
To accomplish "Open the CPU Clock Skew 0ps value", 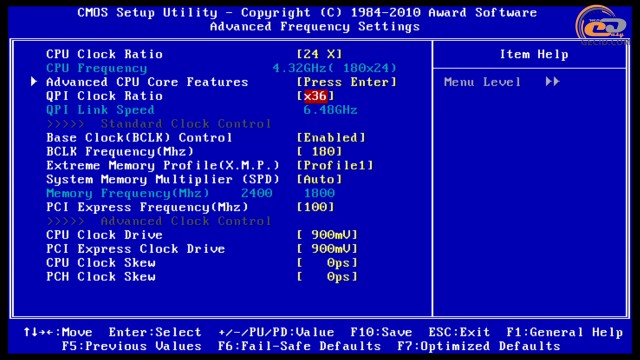I will point(327,262).
